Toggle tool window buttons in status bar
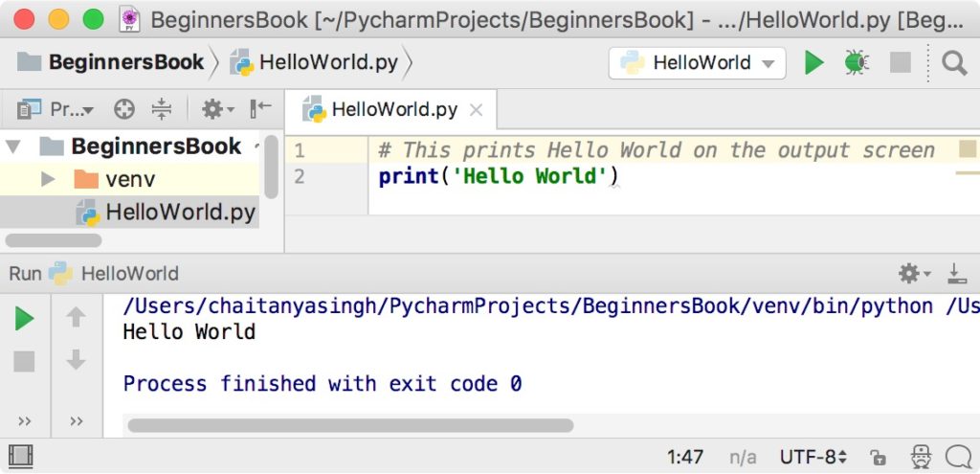Screen dimensions: 980x474 (21, 457)
